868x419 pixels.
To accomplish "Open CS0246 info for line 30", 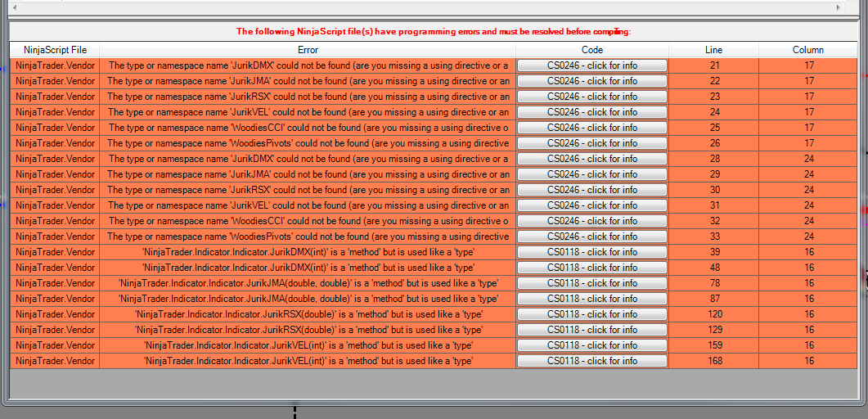I will (592, 190).
